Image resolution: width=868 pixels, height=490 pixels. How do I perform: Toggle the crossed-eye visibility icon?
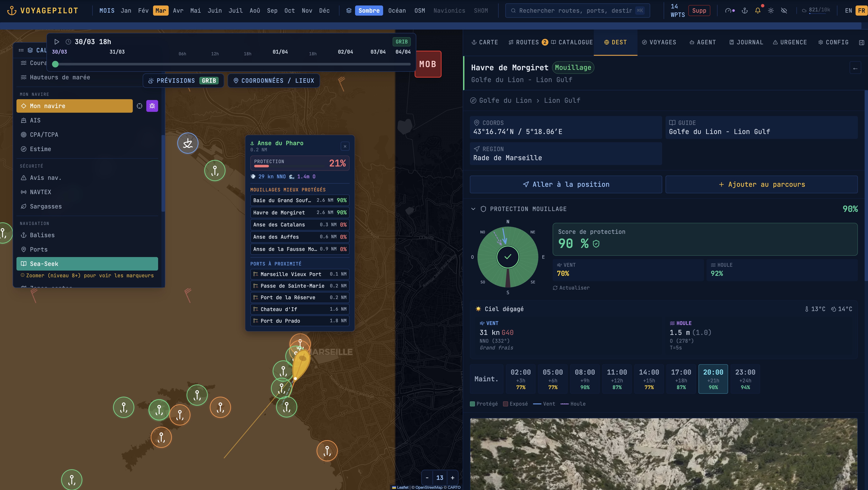(784, 10)
